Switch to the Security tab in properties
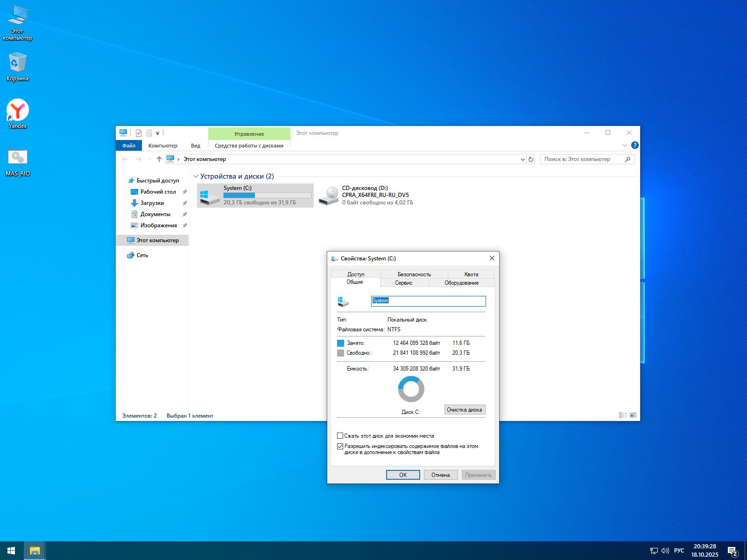Viewport: 747px width, 560px height. [x=414, y=274]
